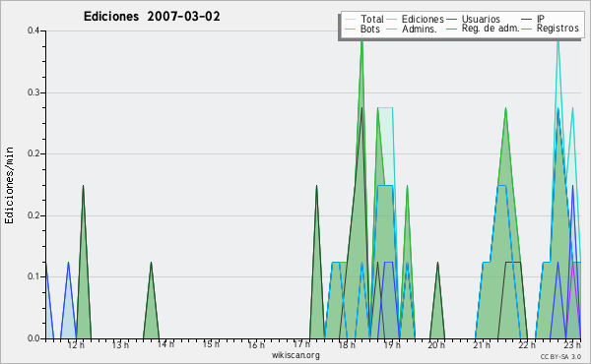591x364 pixels.
Task: Click the "22 h" x-axis label
Action: click(527, 344)
